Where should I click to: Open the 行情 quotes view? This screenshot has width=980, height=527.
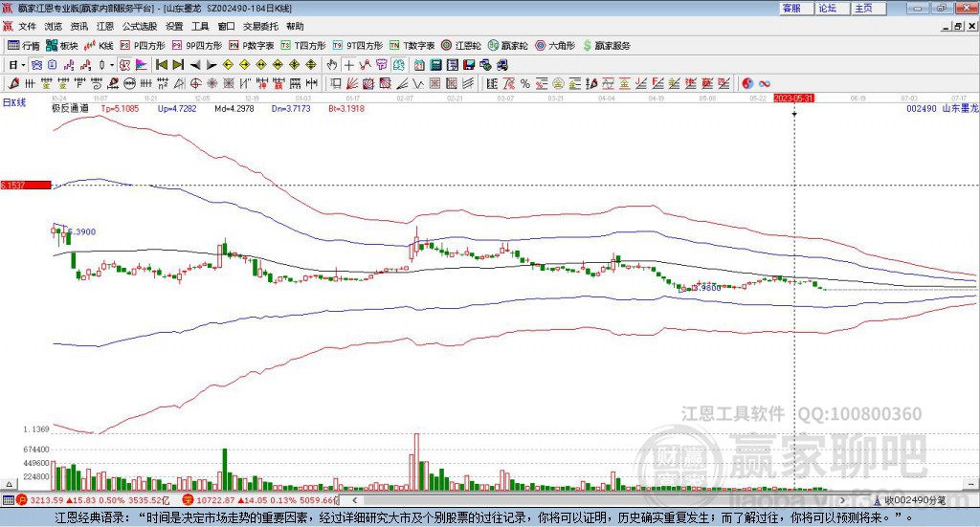pyautogui.click(x=24, y=46)
